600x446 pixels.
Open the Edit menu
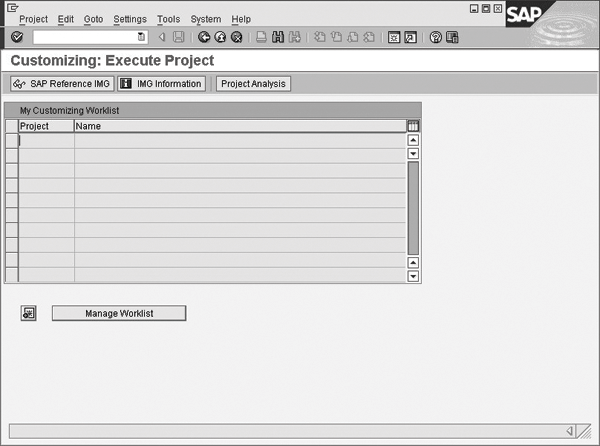coord(66,19)
